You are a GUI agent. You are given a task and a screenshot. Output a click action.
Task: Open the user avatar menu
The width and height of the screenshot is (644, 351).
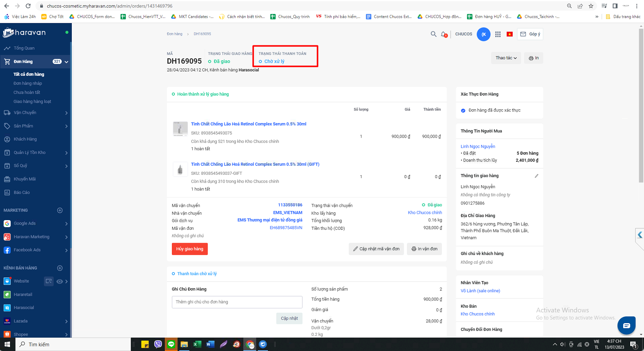click(x=484, y=34)
